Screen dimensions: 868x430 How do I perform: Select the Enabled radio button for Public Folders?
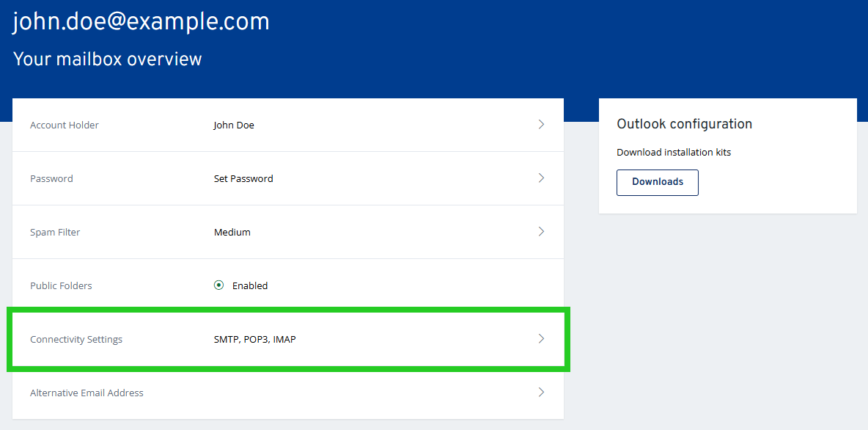click(218, 285)
